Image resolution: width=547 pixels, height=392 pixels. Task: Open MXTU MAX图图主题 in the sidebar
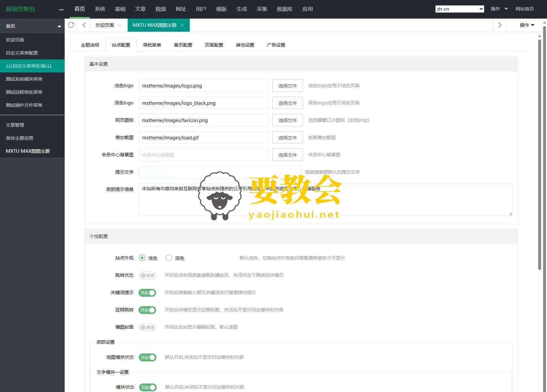click(32, 151)
